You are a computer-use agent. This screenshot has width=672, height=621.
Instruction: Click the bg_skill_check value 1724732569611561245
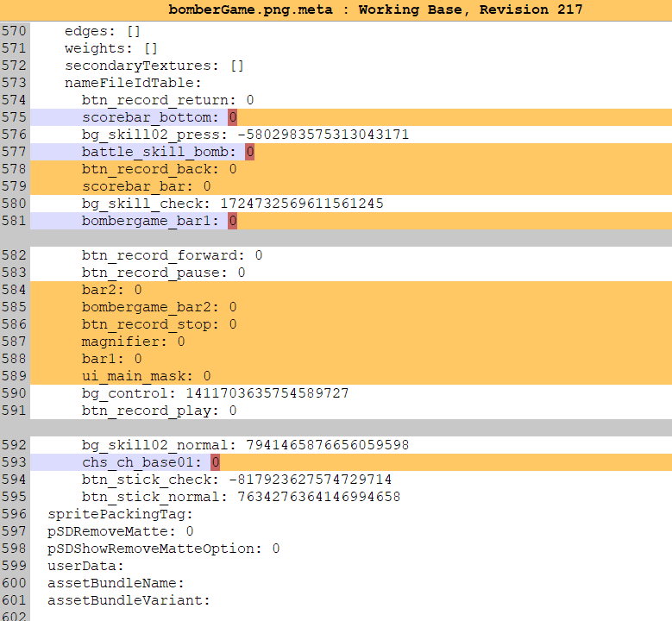(x=302, y=204)
